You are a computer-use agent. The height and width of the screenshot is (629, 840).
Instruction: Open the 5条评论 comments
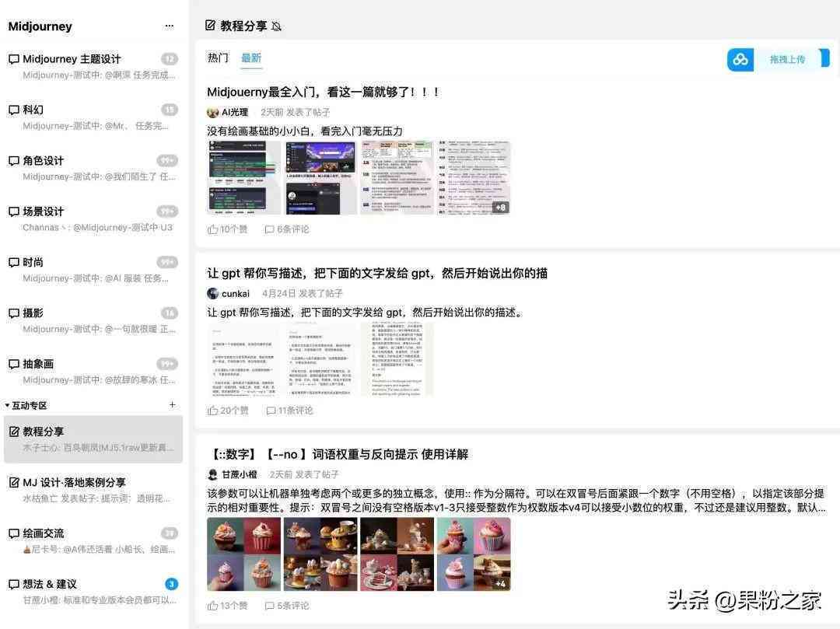tap(287, 606)
